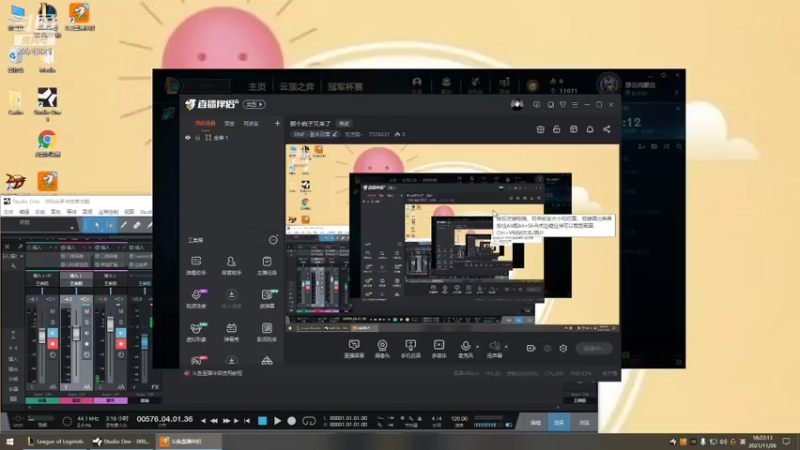Expand the microphone options arrow

click(x=477, y=347)
